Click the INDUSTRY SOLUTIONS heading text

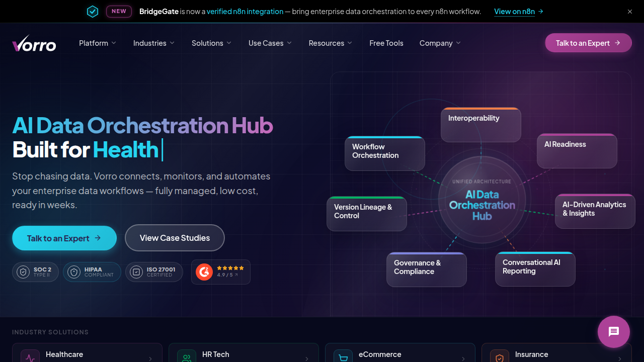(x=50, y=332)
